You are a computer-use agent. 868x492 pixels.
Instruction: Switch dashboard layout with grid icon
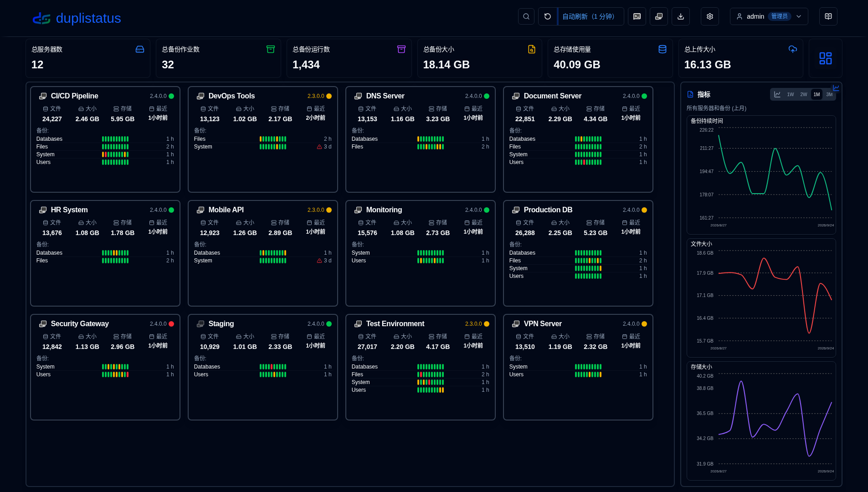click(x=826, y=58)
